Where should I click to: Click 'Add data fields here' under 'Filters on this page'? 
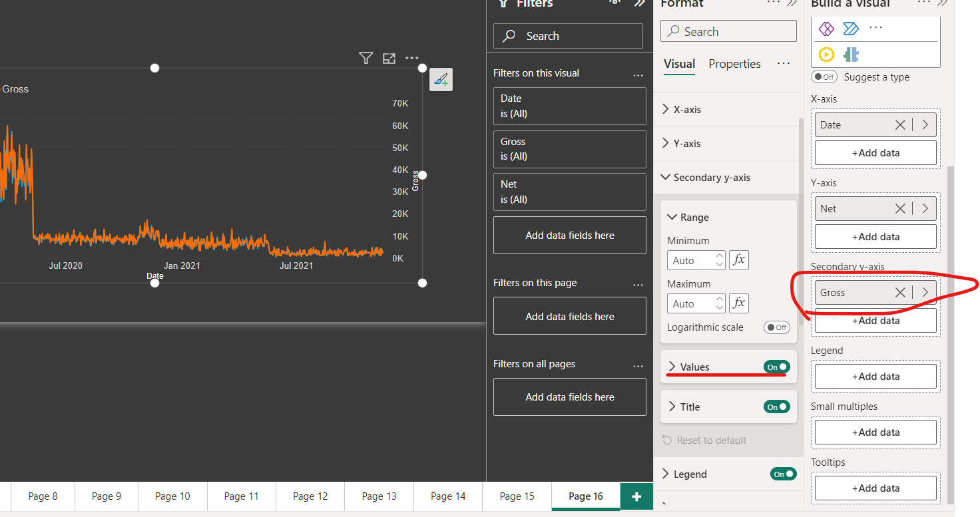click(570, 316)
